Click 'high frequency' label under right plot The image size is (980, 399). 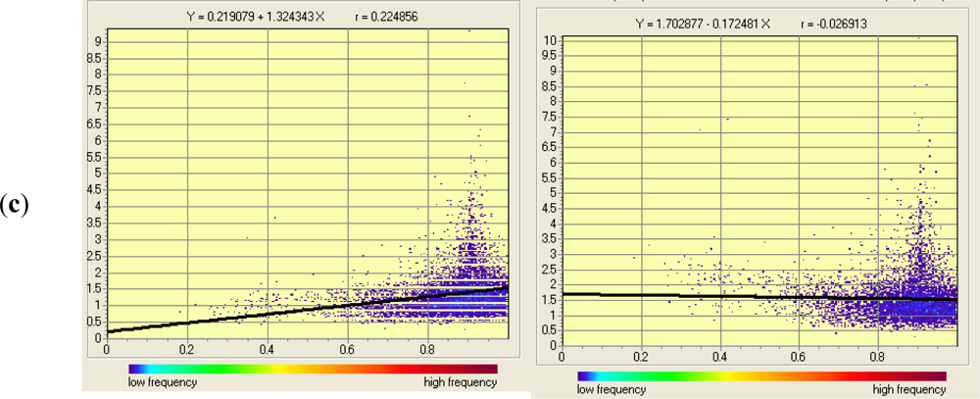[911, 389]
